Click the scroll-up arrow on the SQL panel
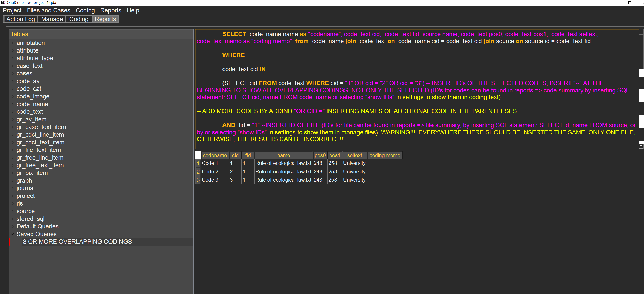This screenshot has width=644, height=294. 641,32
